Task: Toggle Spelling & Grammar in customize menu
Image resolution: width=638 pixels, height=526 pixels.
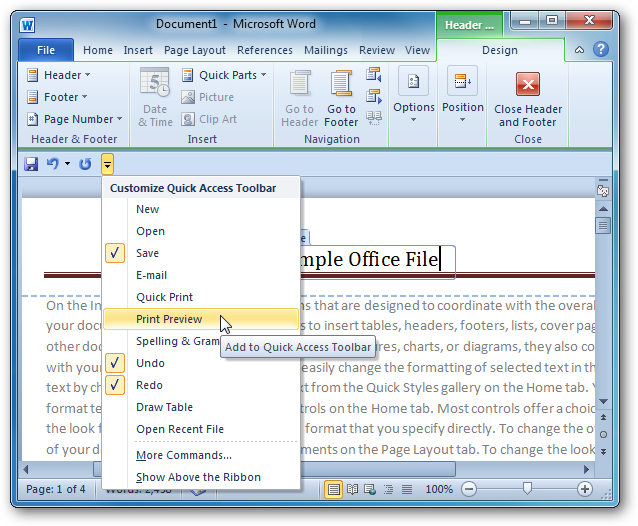Action: pyautogui.click(x=201, y=341)
